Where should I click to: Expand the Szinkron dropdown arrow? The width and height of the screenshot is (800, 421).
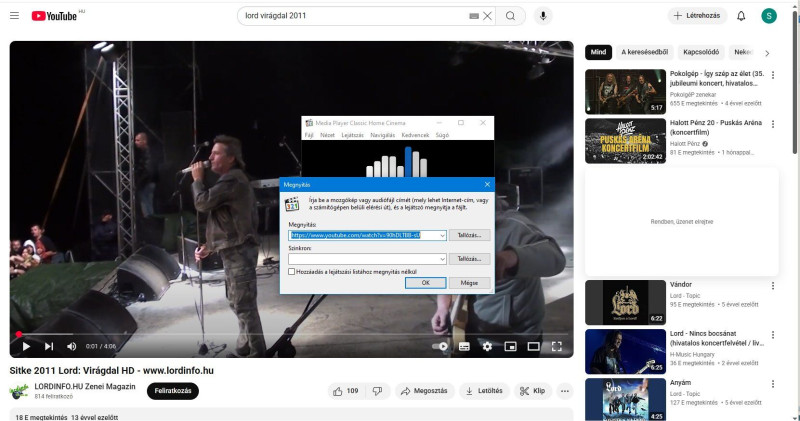442,259
